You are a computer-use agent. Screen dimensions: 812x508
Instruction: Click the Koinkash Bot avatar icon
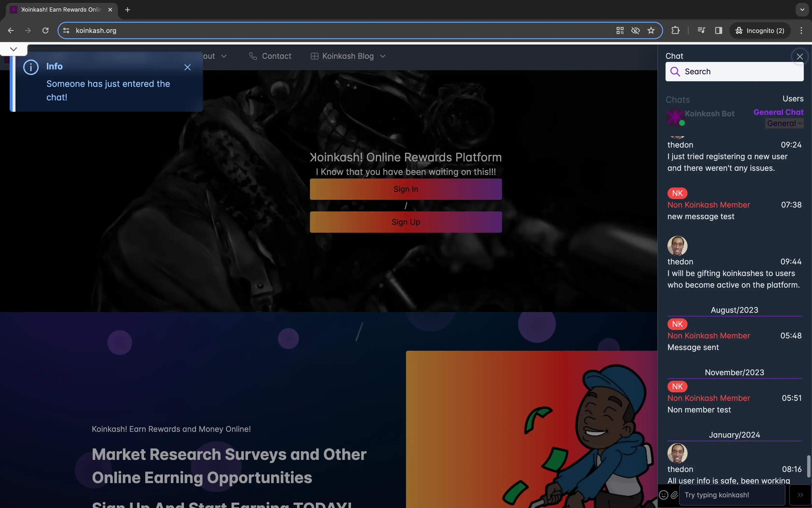tap(675, 117)
